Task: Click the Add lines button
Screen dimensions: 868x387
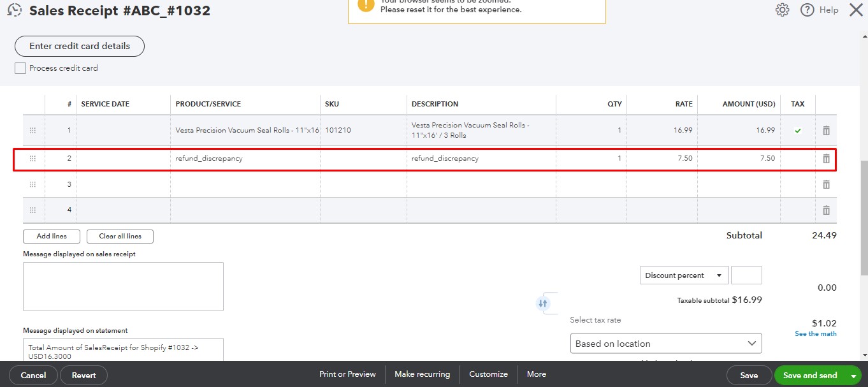Action: [x=52, y=236]
